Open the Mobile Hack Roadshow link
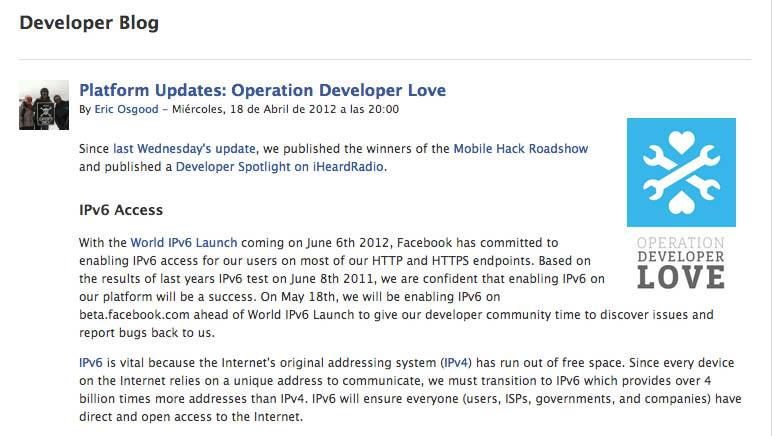Image resolution: width=772 pixels, height=436 pixels. 520,149
